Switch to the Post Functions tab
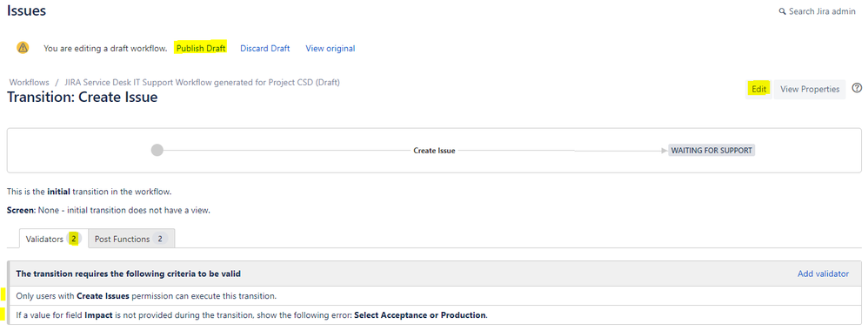This screenshot has width=868, height=331. [131, 239]
